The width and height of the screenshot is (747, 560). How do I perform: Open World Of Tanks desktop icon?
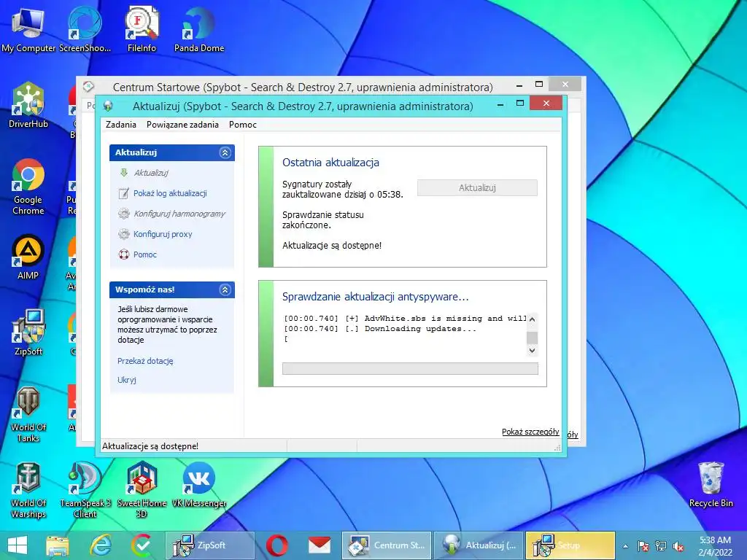pyautogui.click(x=28, y=414)
